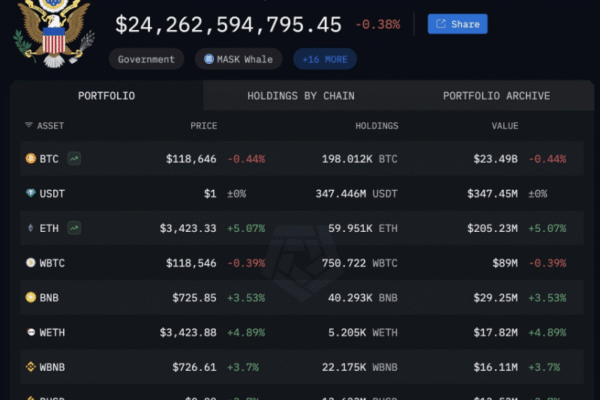Click the Share button
This screenshot has height=400, width=600.
tap(457, 24)
